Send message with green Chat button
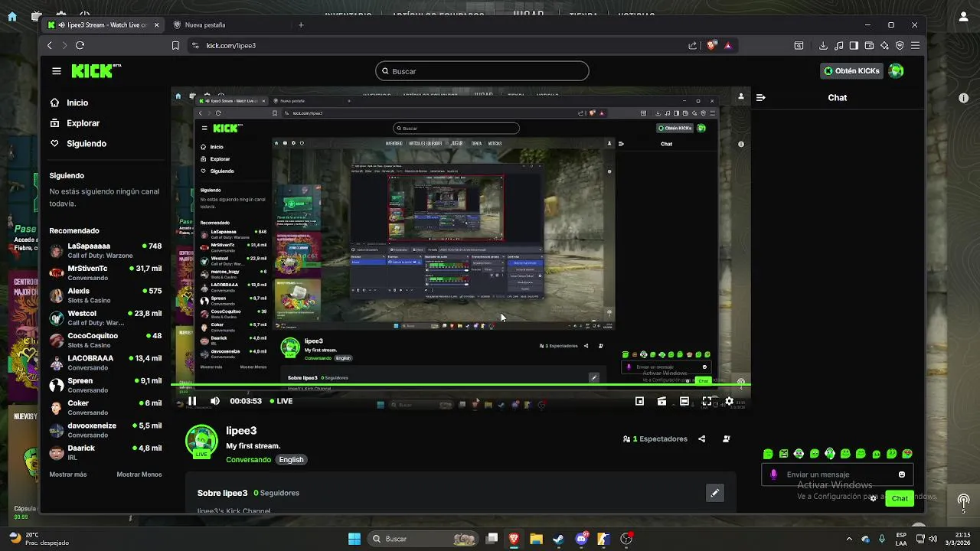The height and width of the screenshot is (551, 980). click(900, 499)
